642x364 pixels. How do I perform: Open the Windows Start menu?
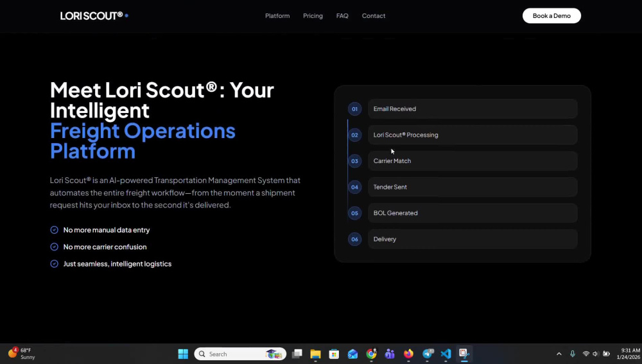(183, 354)
